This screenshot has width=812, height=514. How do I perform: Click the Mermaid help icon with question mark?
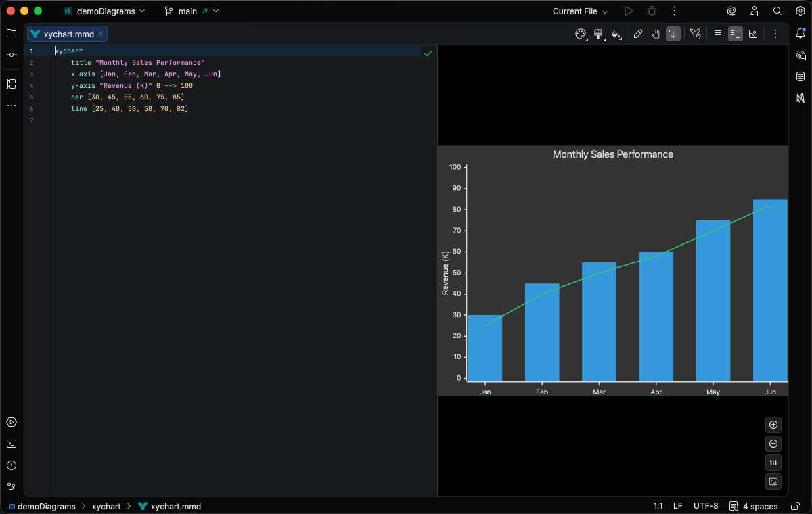[695, 34]
